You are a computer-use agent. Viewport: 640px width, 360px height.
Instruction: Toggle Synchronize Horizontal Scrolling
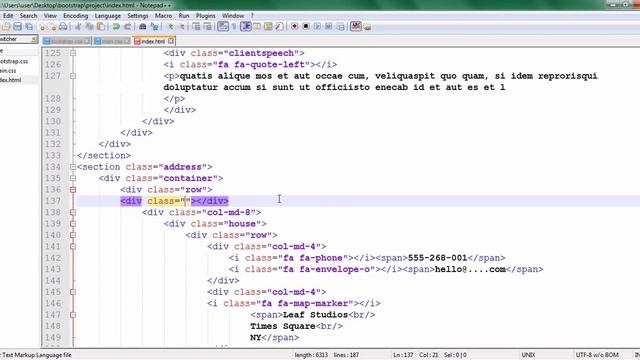tap(208, 27)
